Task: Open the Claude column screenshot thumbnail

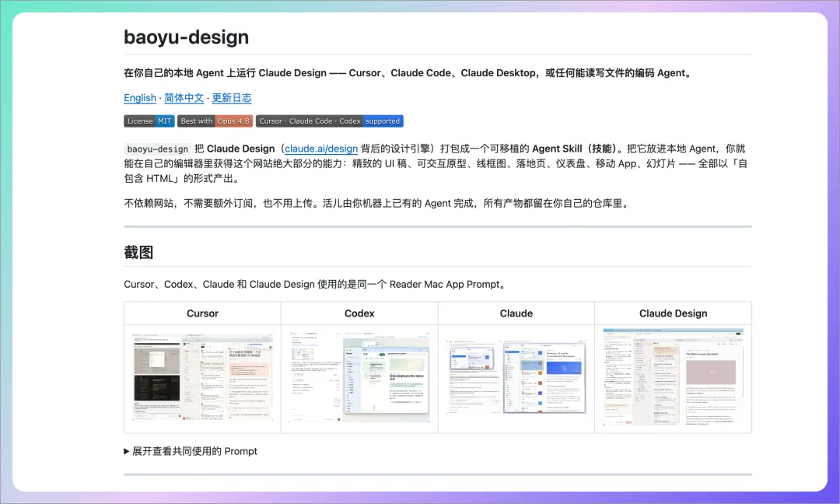Action: pos(516,377)
